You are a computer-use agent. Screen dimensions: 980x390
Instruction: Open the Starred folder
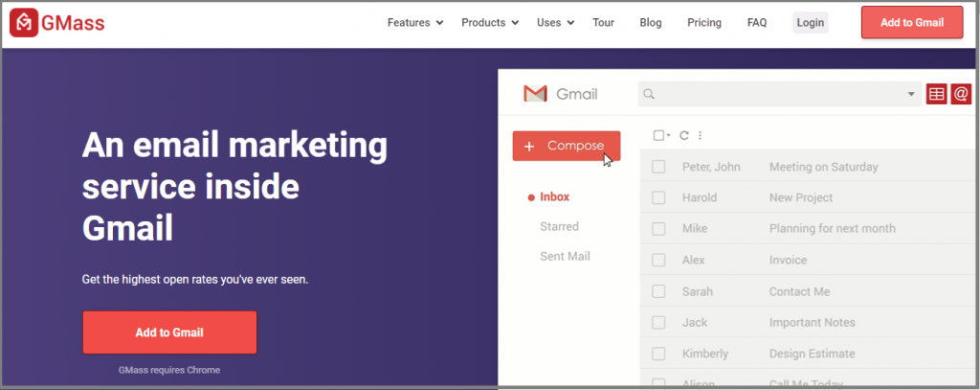[x=559, y=226]
